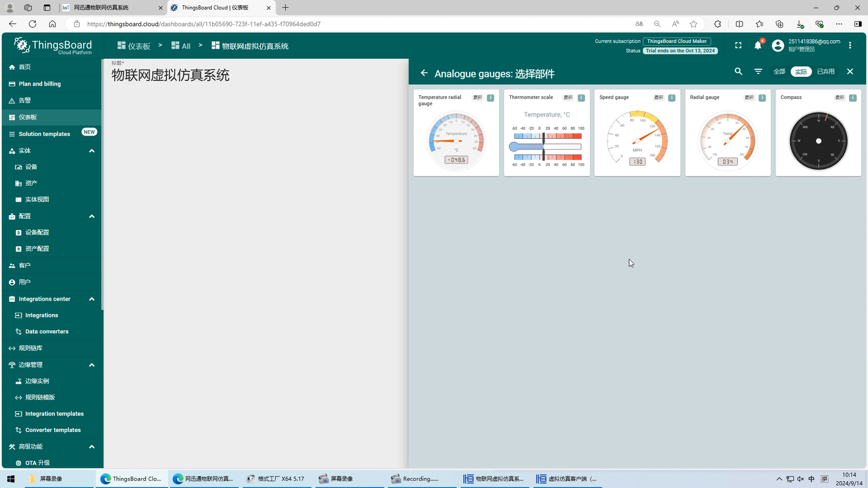
Task: Collapse the Integrations center section
Action: click(91, 299)
